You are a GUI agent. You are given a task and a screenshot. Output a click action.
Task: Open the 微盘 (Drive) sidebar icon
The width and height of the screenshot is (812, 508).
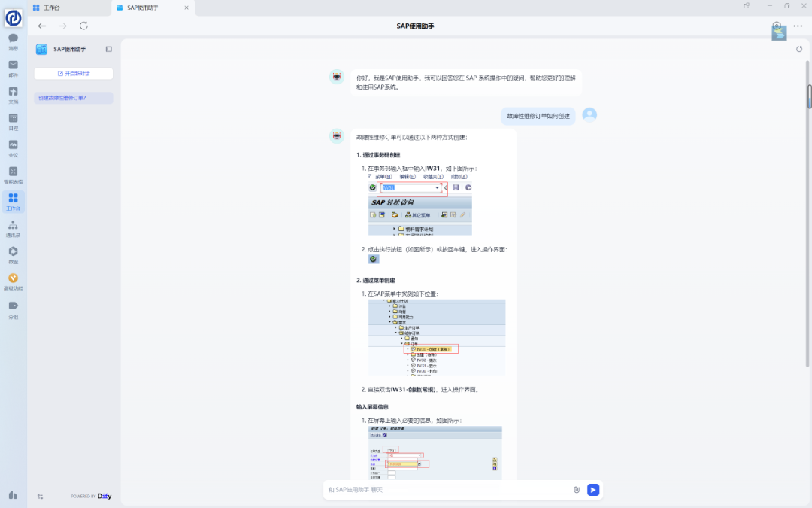click(14, 255)
